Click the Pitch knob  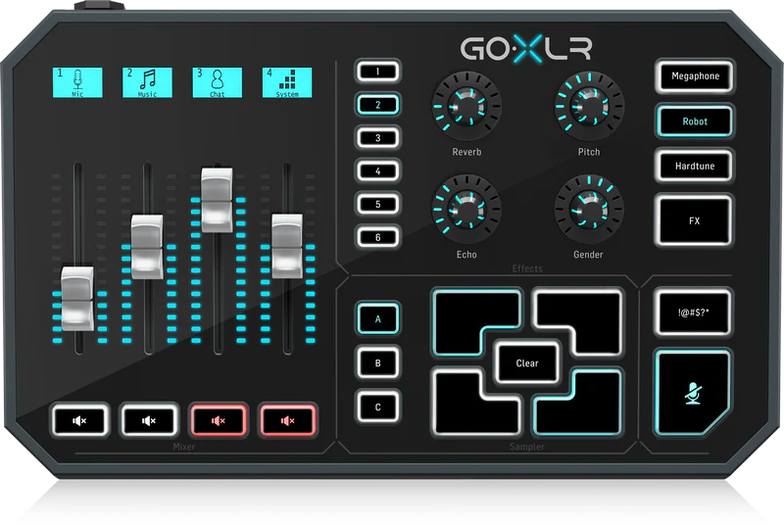589,106
